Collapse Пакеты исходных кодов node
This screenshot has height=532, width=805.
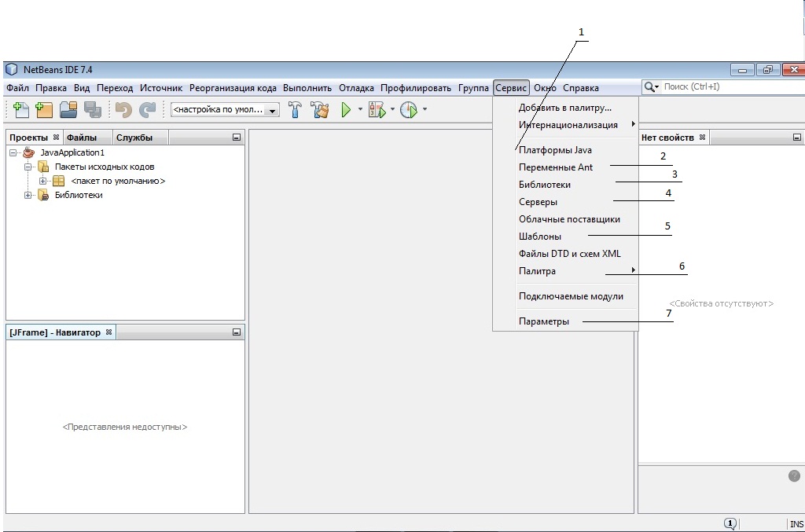pos(28,167)
